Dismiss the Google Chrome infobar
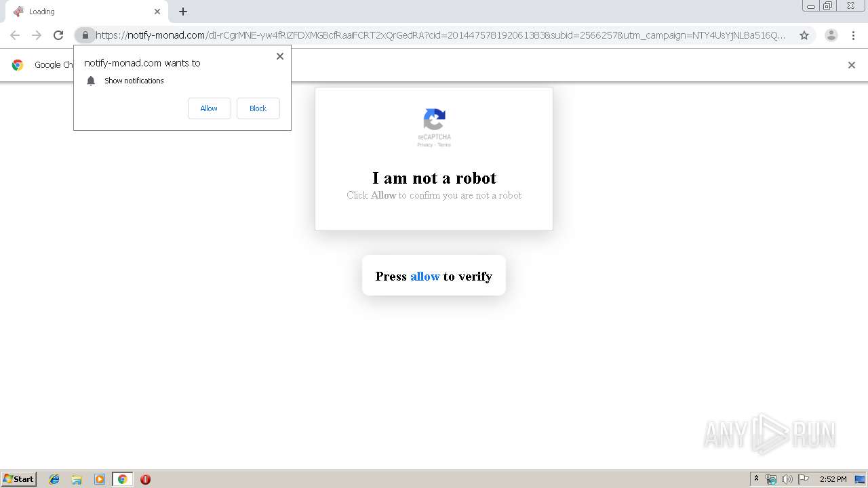The width and height of the screenshot is (868, 488). 851,65
